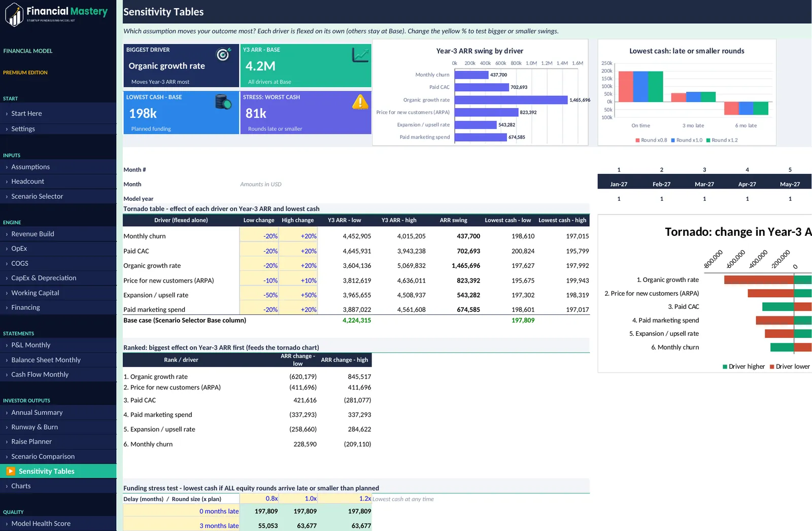Open P&L Monthly statement
812x531 pixels.
(58, 345)
